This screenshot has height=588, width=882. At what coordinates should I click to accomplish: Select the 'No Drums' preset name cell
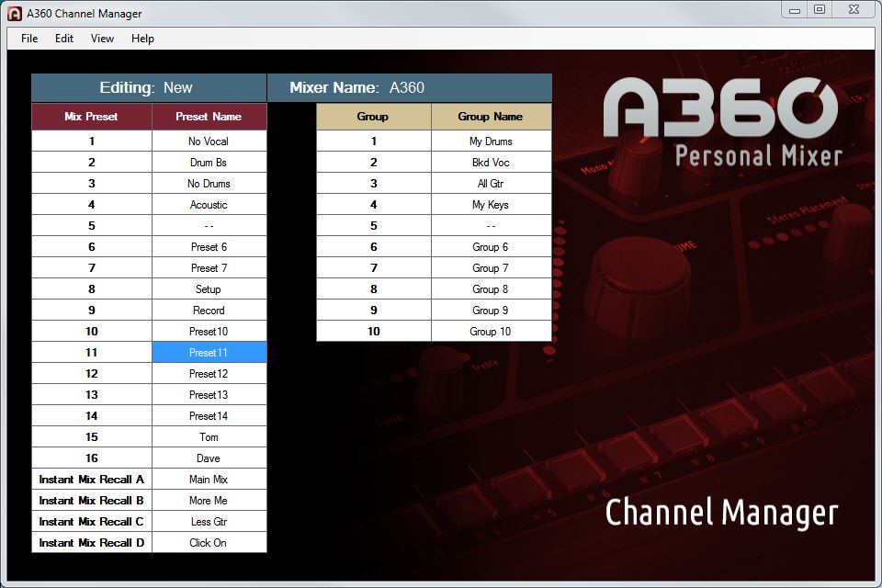pyautogui.click(x=209, y=184)
